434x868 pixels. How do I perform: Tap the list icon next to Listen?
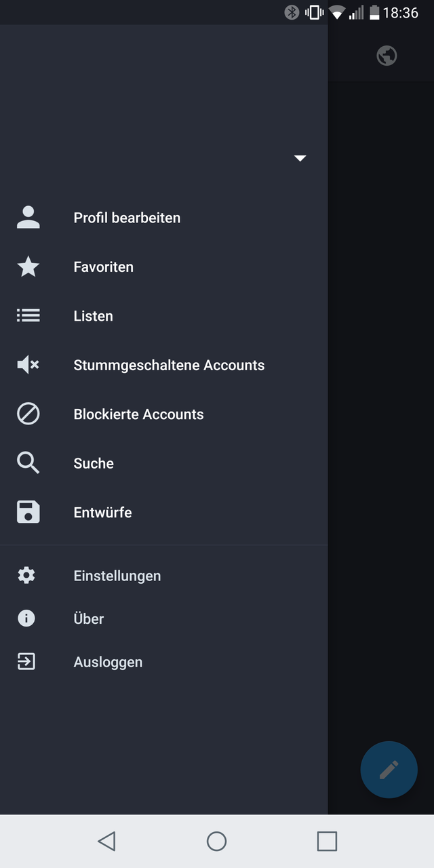(28, 316)
